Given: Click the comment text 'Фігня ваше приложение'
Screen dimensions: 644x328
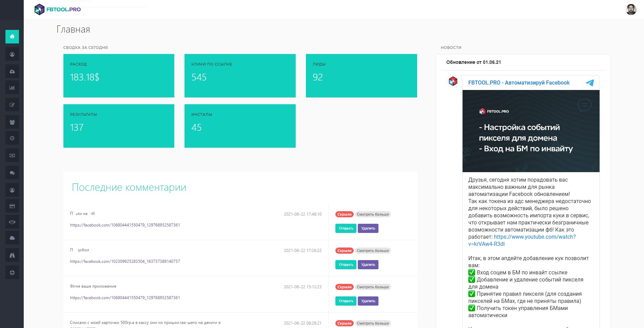Looking at the screenshot, I should pyautogui.click(x=93, y=286).
